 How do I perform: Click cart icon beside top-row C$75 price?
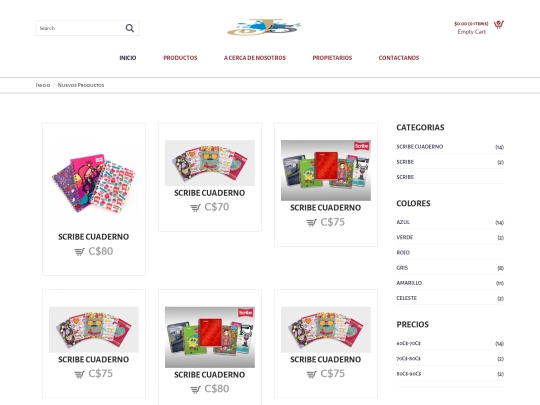click(x=311, y=222)
